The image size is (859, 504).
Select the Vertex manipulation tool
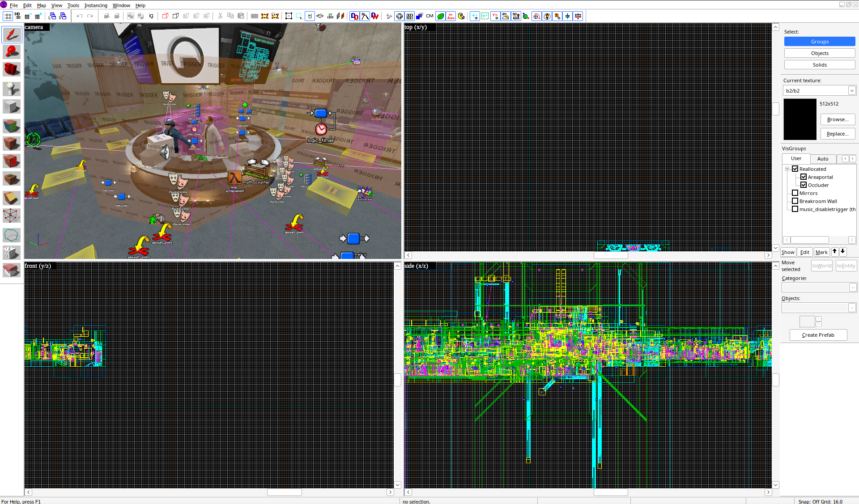tap(12, 216)
